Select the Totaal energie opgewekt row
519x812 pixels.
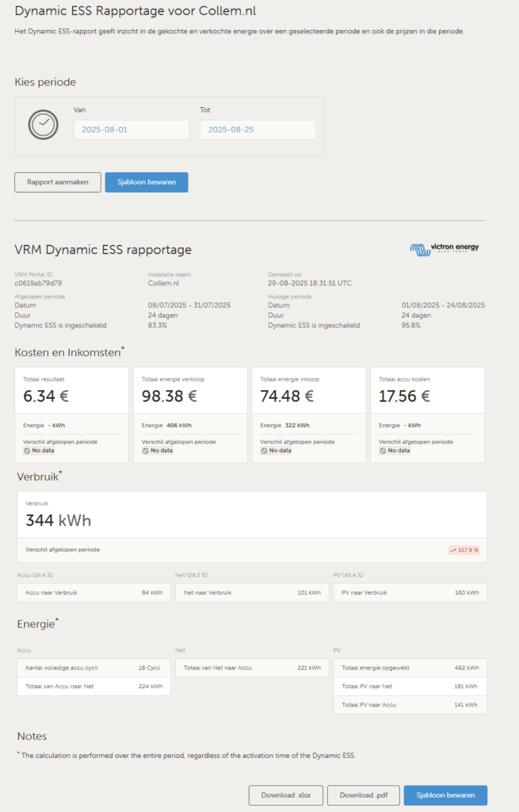point(410,668)
